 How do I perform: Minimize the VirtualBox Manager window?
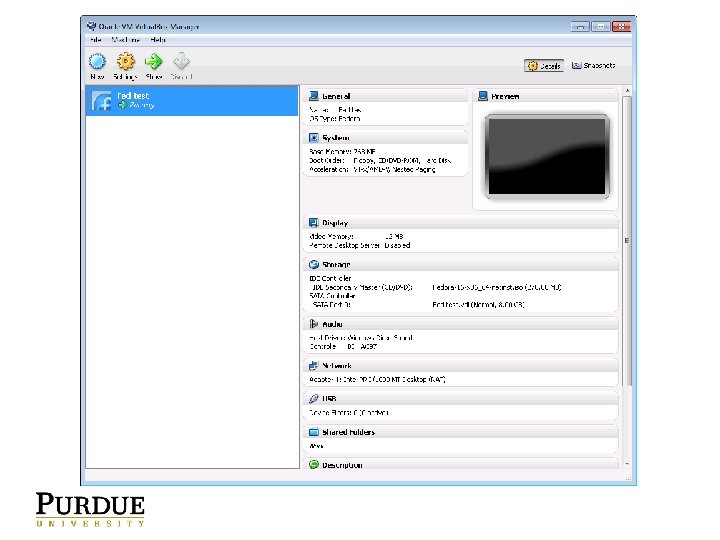(x=580, y=27)
